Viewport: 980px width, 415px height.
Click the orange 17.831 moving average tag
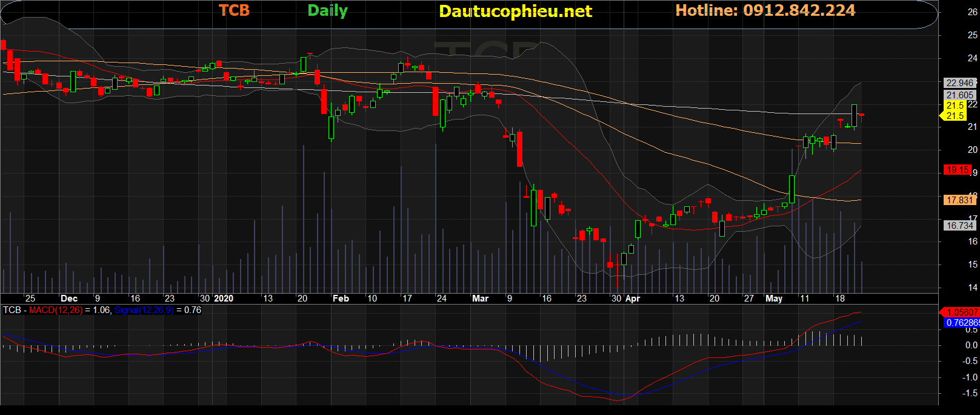pos(959,200)
